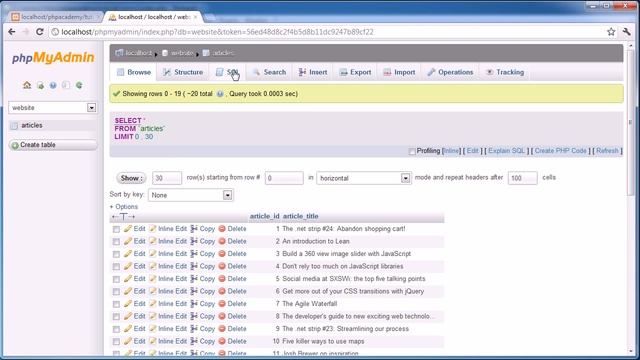
Task: Open the Search tab
Action: coord(269,72)
